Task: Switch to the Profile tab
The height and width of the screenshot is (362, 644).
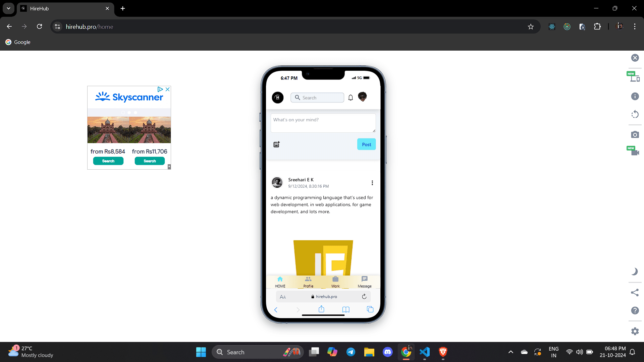Action: (308, 282)
